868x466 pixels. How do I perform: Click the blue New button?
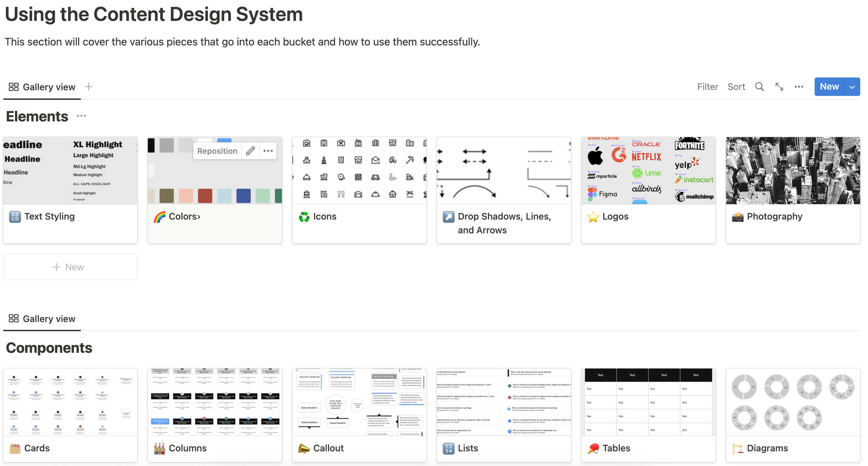click(x=829, y=87)
